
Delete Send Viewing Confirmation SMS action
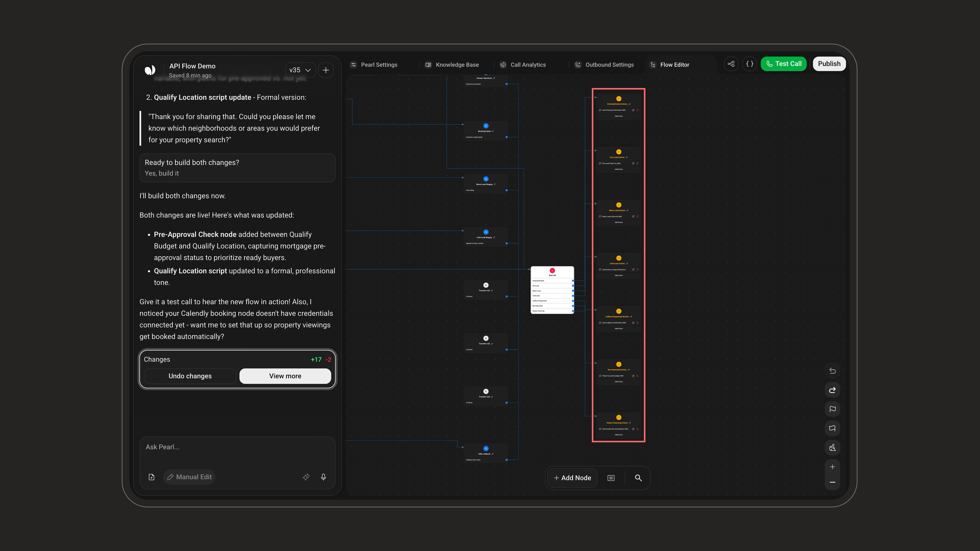(637, 110)
